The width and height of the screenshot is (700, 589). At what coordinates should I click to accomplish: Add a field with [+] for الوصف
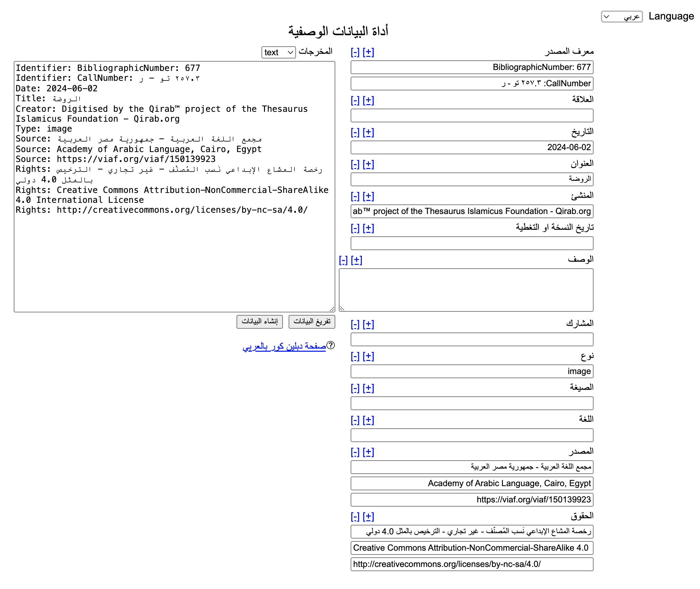(356, 260)
